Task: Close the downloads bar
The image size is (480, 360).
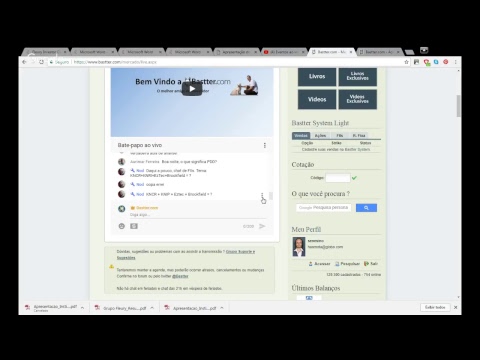Action: [455, 307]
